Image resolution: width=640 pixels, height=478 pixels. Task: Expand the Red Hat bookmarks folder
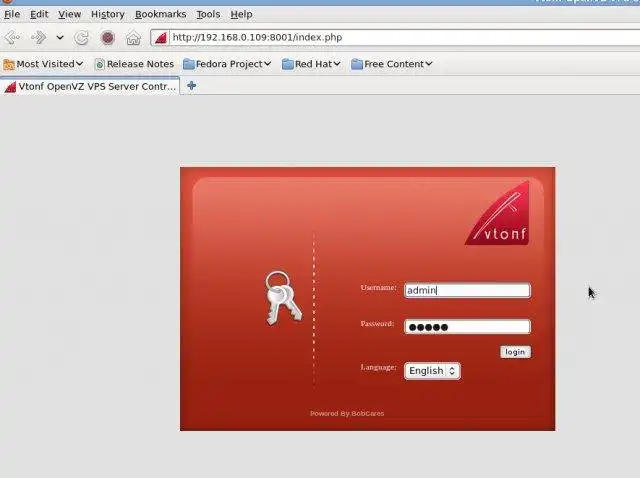click(x=311, y=64)
